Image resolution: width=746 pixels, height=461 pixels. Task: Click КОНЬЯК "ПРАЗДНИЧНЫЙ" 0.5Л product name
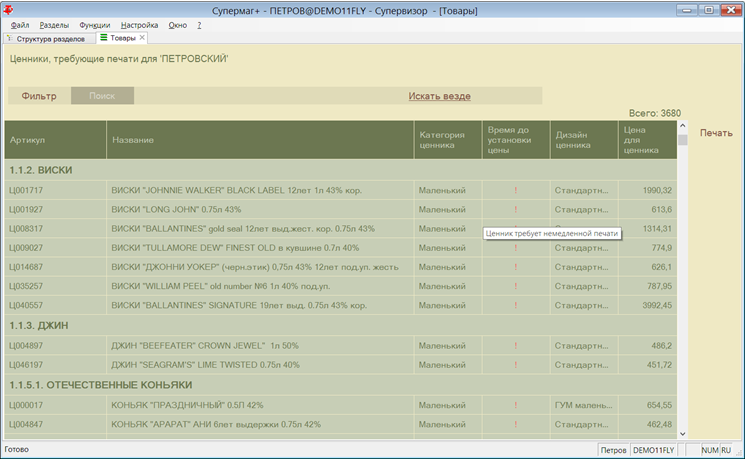click(x=187, y=405)
